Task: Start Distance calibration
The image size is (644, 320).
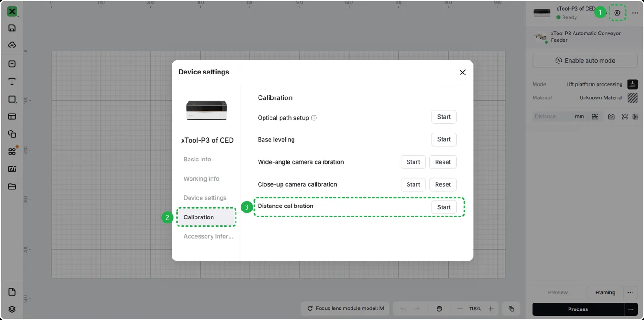Action: 444,207
